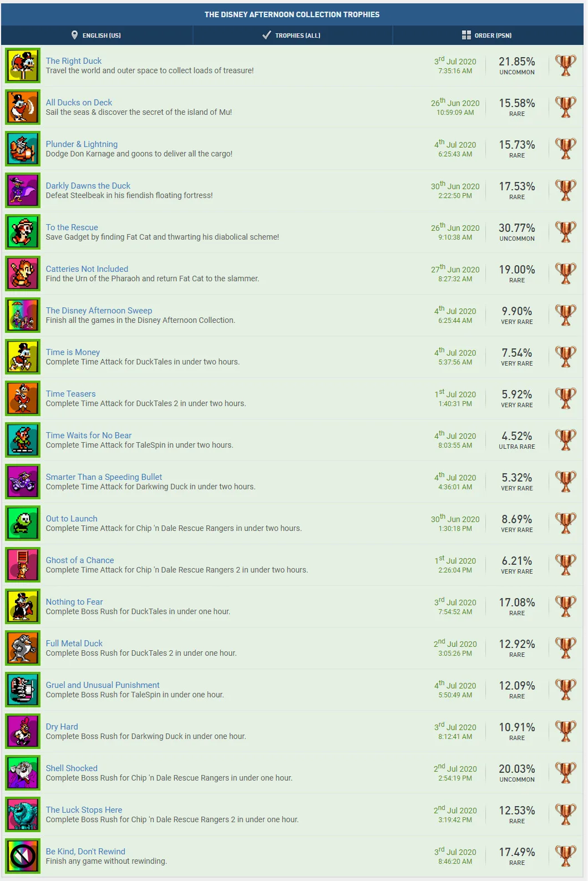
Task: Select the Smarter Than a Speeding Bullet icon
Action: click(x=23, y=482)
